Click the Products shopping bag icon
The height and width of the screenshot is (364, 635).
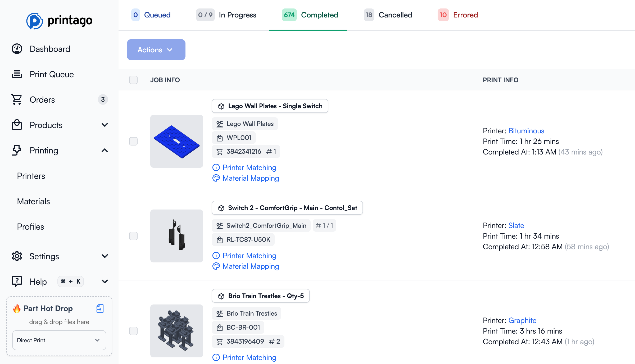pyautogui.click(x=17, y=125)
